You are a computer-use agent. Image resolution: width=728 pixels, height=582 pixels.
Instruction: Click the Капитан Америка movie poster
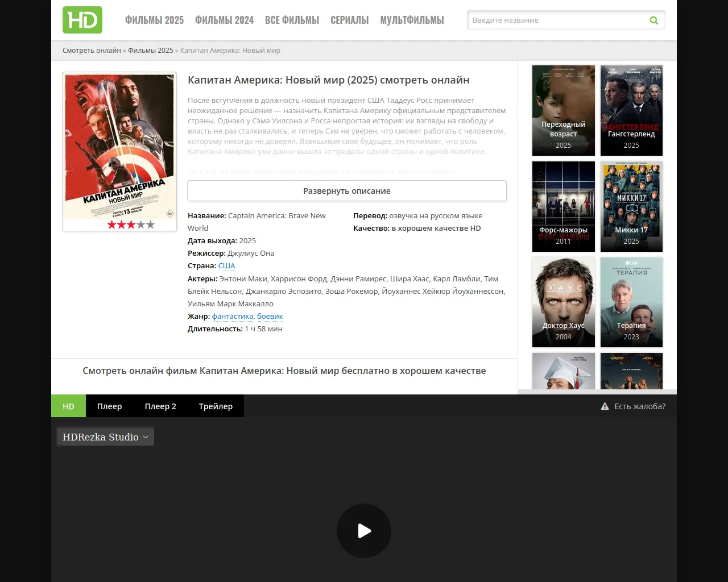pos(119,146)
